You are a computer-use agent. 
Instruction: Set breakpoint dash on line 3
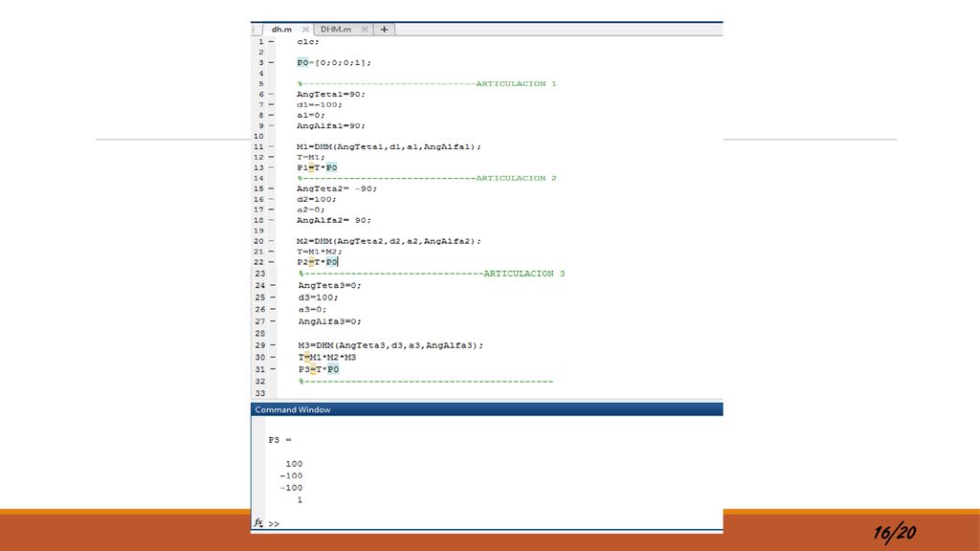(271, 62)
